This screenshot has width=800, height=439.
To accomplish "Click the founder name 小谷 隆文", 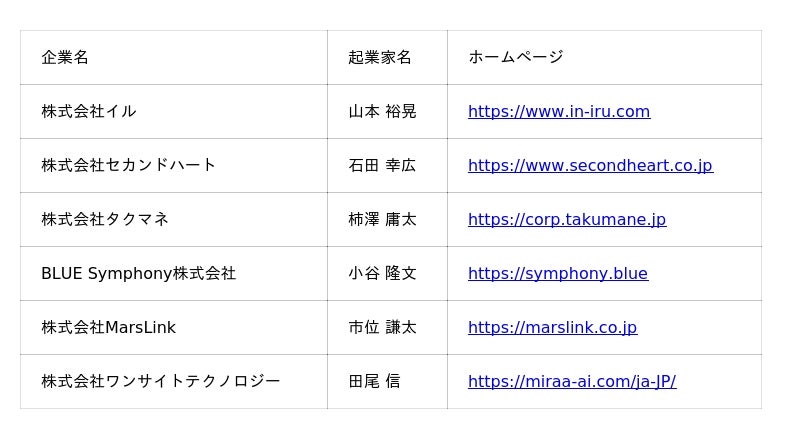I will pyautogui.click(x=382, y=274).
